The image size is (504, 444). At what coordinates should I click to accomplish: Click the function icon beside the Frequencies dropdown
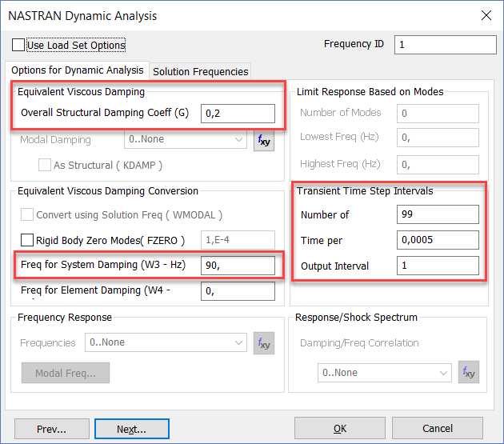click(264, 343)
